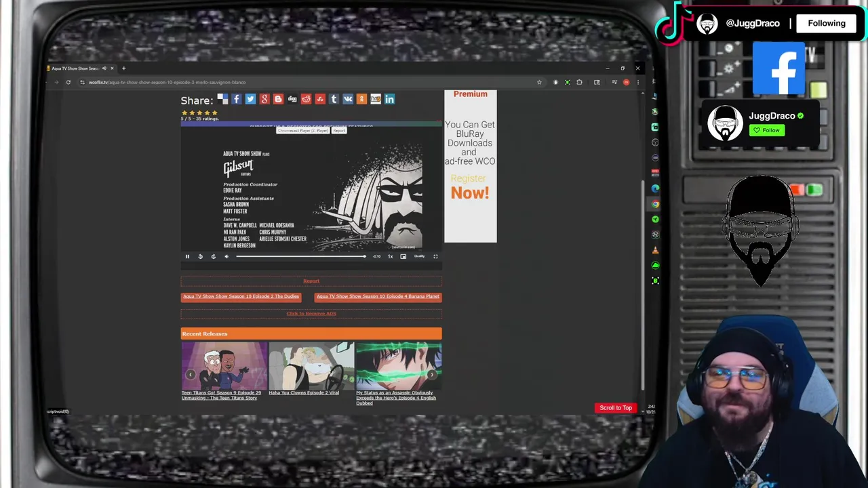Share the episode on Twitter

[250, 99]
